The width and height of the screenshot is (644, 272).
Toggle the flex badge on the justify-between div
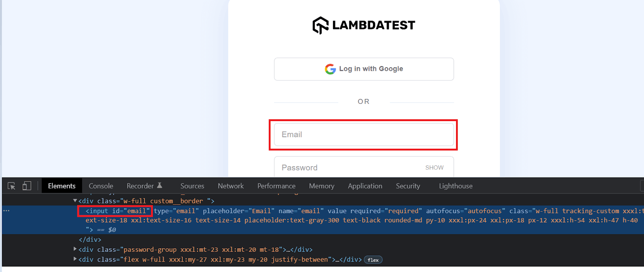[373, 260]
